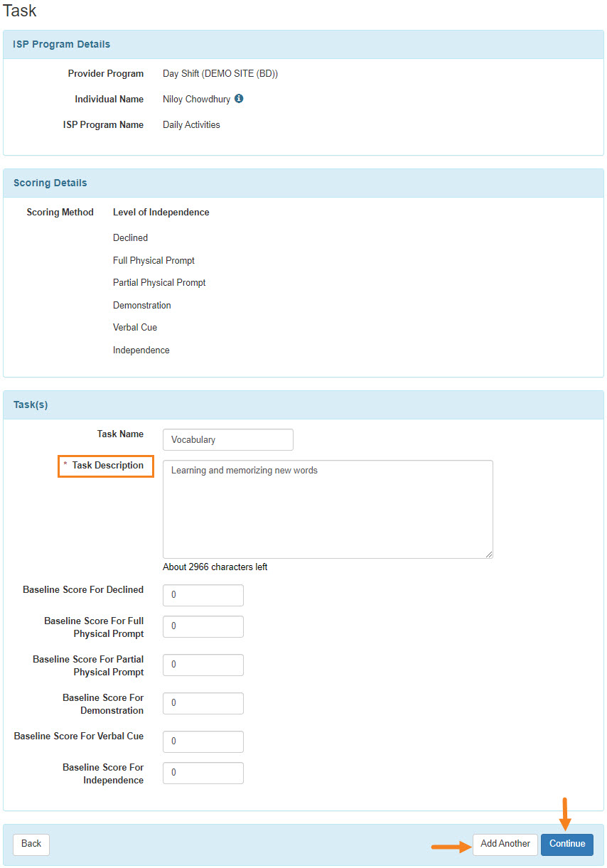Click the individual name Niloy Chowdhury

pyautogui.click(x=196, y=100)
